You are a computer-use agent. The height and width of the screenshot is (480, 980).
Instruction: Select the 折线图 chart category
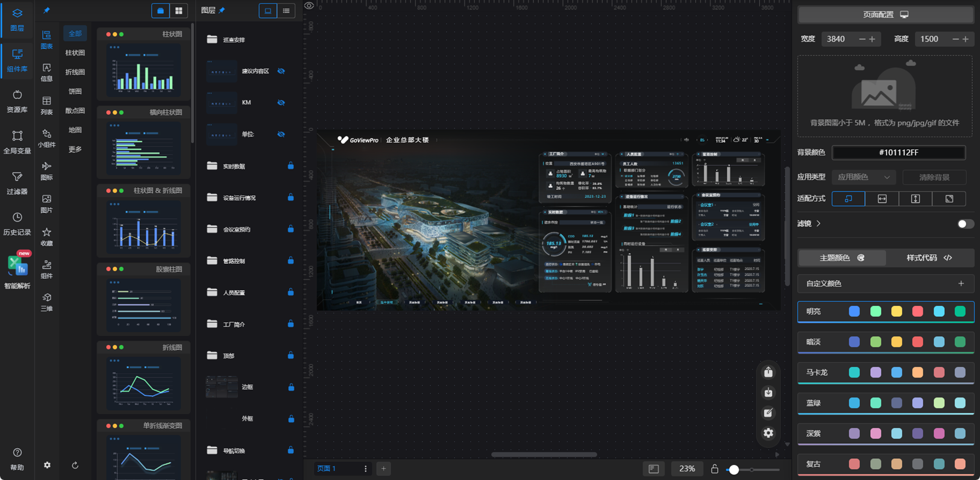[75, 72]
